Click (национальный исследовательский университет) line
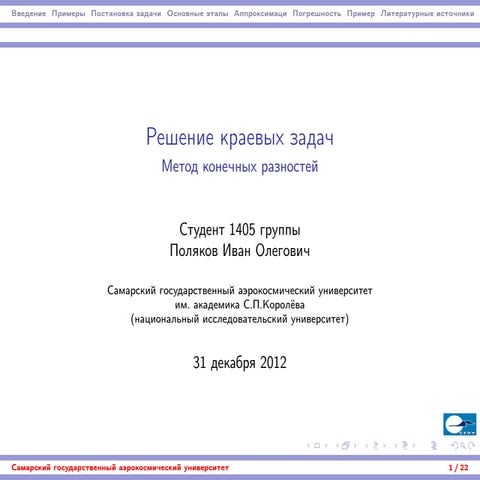 [x=240, y=319]
